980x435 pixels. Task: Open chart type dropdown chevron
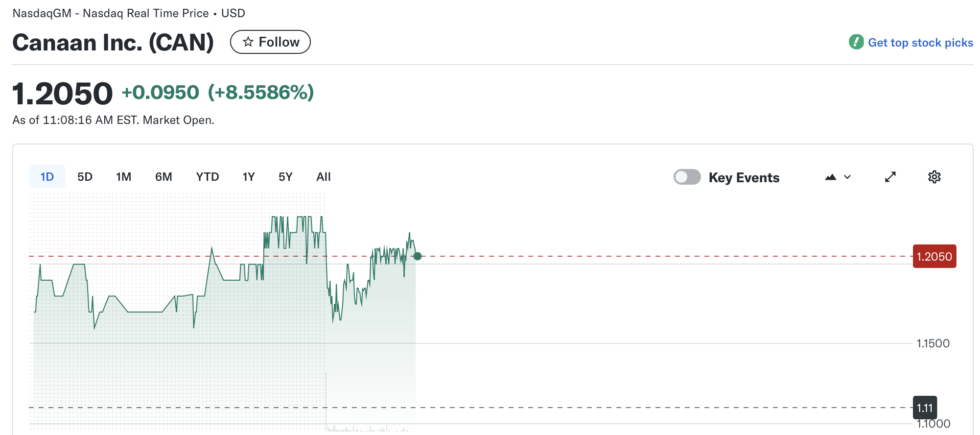(848, 177)
